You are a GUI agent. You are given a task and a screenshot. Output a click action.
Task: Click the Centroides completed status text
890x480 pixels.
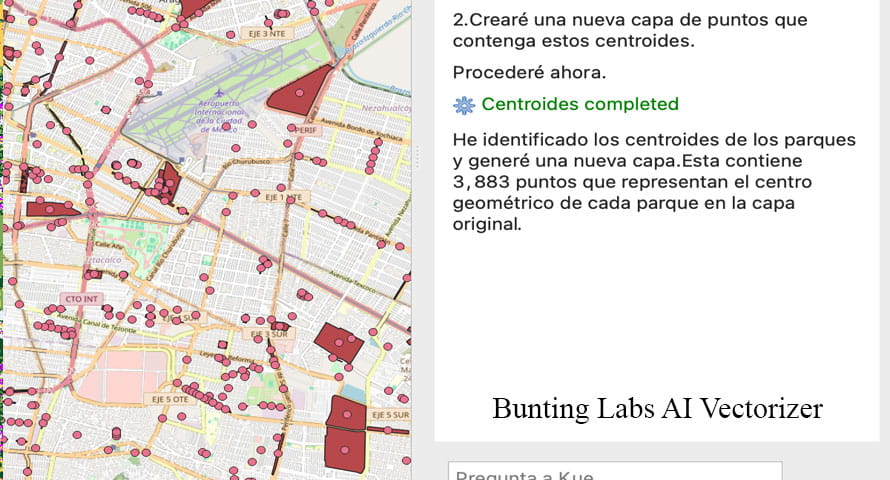(x=580, y=104)
